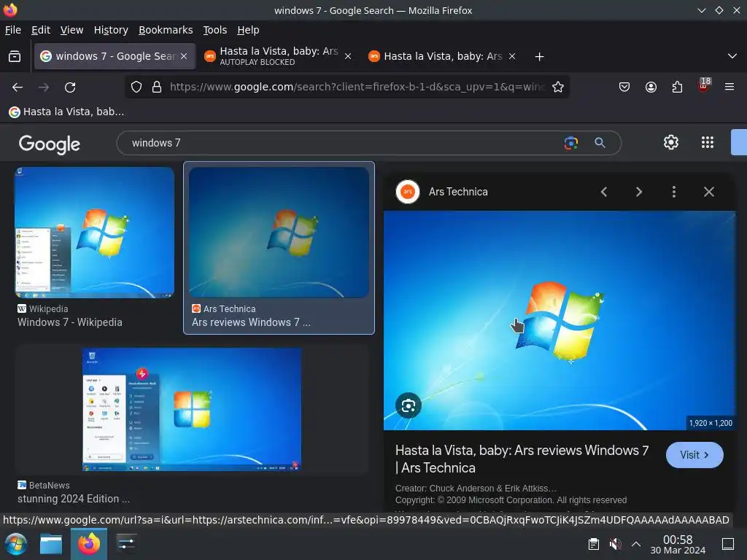
Task: Open the extensions puzzle icon
Action: pos(677,87)
